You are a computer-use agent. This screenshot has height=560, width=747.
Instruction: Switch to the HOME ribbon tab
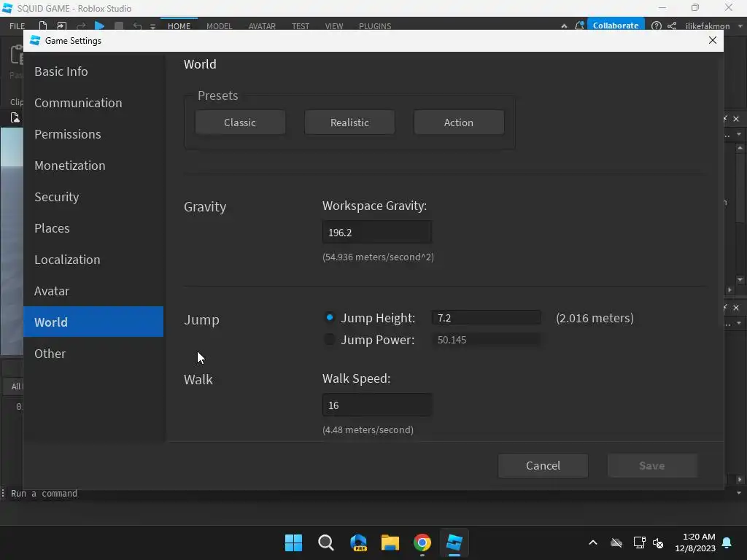[x=179, y=26]
